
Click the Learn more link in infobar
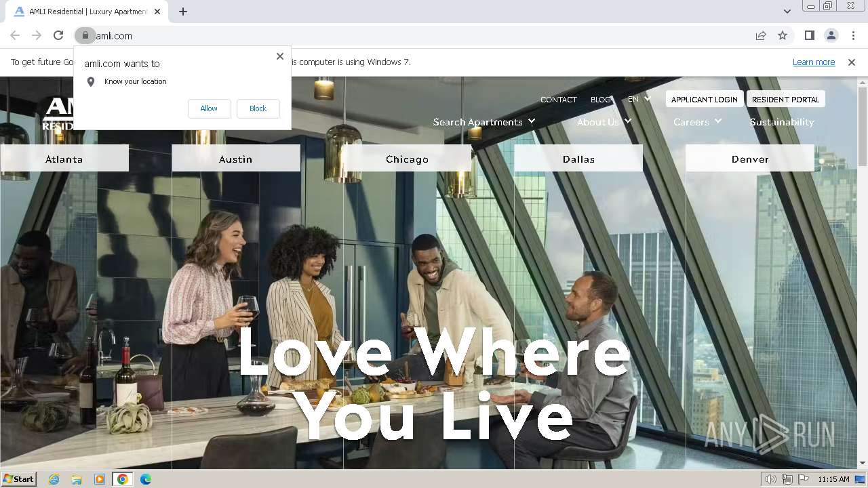(814, 62)
